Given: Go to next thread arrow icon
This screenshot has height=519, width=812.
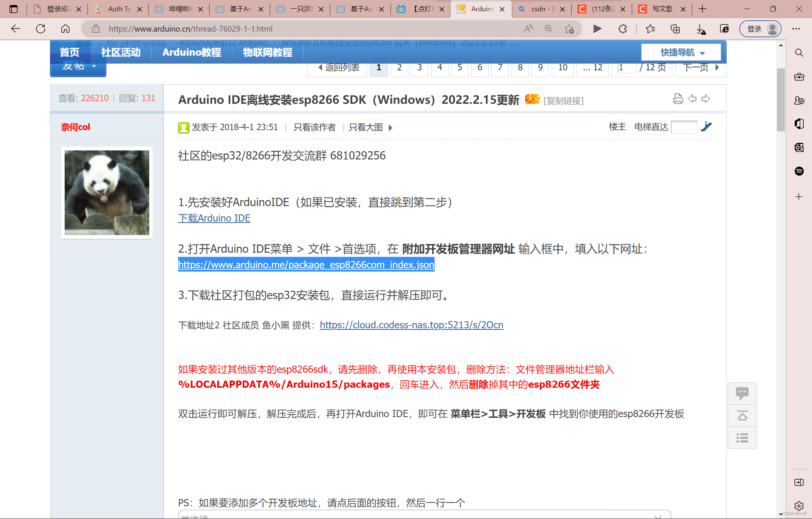Looking at the screenshot, I should tap(706, 99).
